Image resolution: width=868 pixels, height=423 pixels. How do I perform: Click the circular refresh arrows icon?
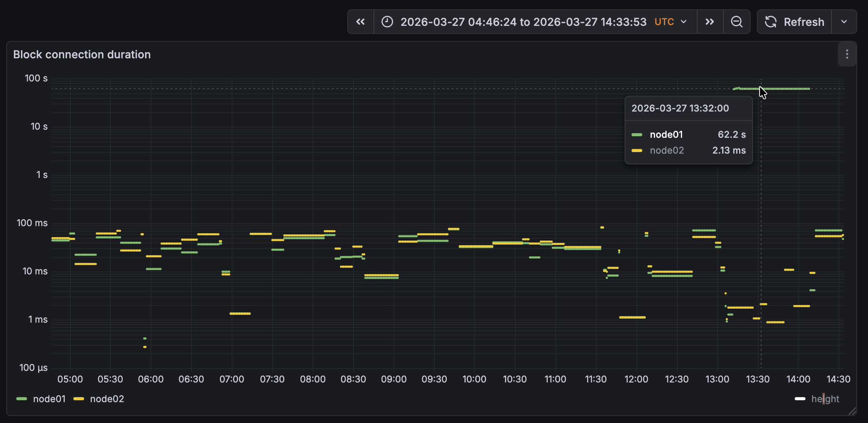771,22
